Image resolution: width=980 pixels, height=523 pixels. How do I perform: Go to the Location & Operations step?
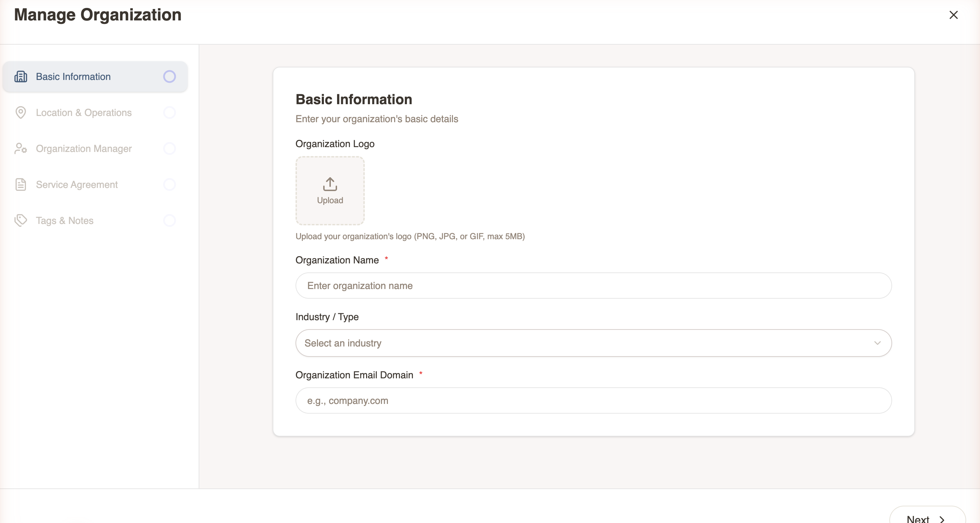[95, 113]
